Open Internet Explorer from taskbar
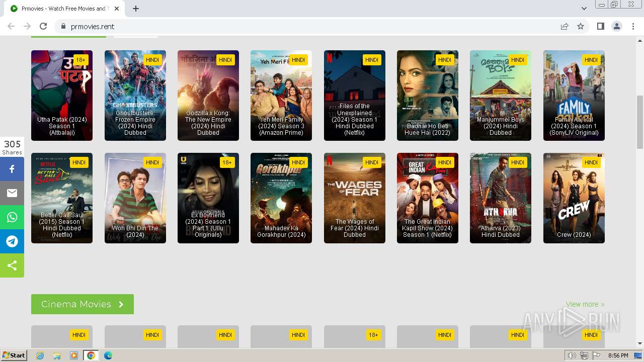The image size is (644, 362). point(40,355)
